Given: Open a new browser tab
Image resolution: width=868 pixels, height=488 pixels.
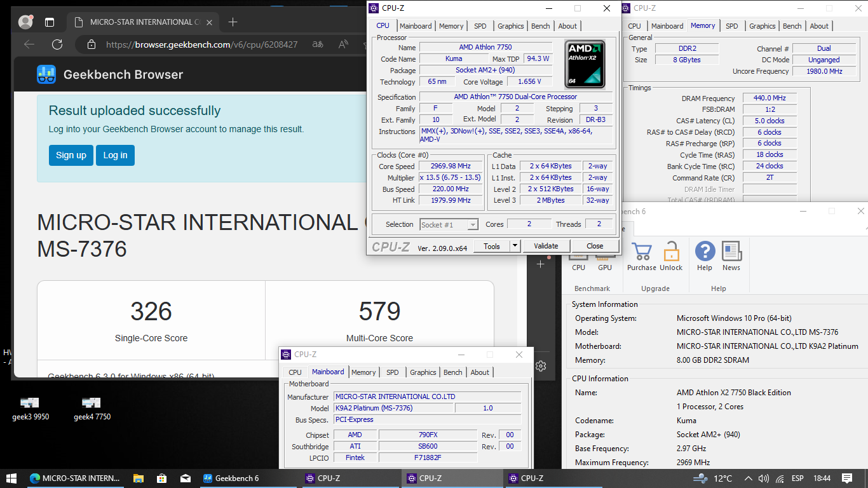Looking at the screenshot, I should coord(233,22).
